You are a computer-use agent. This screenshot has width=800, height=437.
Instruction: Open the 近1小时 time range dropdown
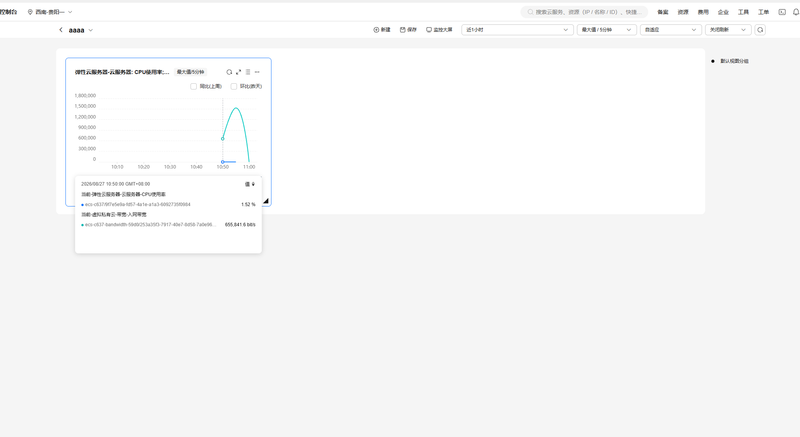517,30
